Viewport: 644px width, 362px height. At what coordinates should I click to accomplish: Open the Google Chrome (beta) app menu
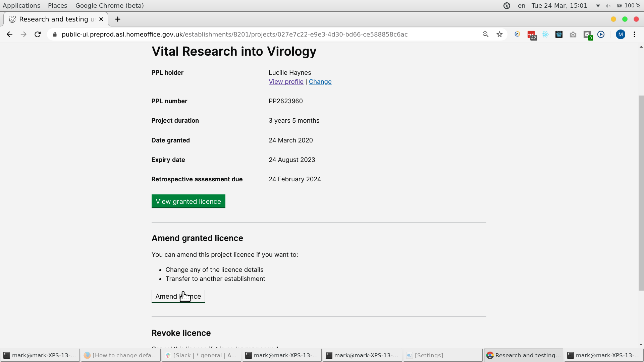(109, 6)
